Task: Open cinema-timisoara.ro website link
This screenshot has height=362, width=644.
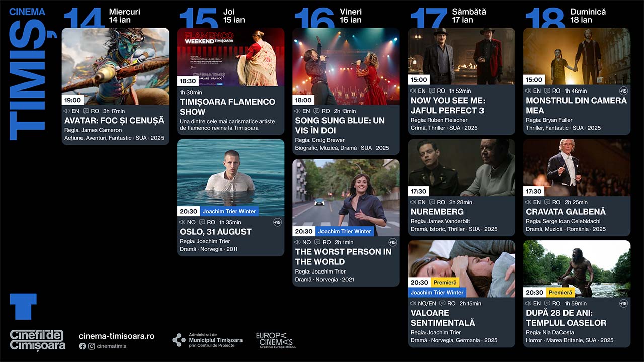Action: 117,336
